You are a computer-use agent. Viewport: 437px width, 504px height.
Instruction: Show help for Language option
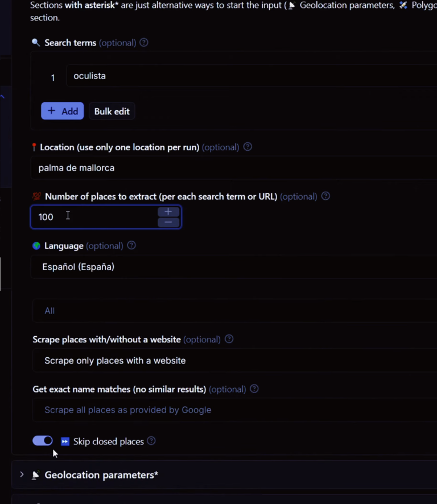(131, 246)
